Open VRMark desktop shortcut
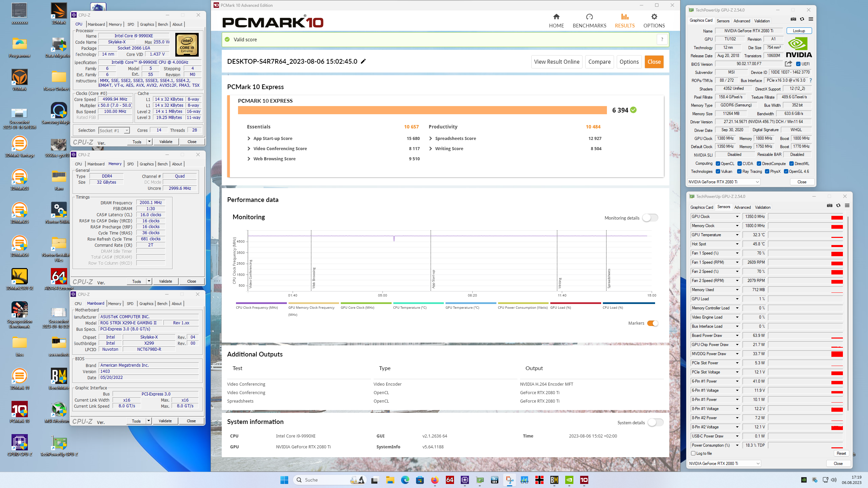Screen dimensions: 868x488 [x=19, y=80]
